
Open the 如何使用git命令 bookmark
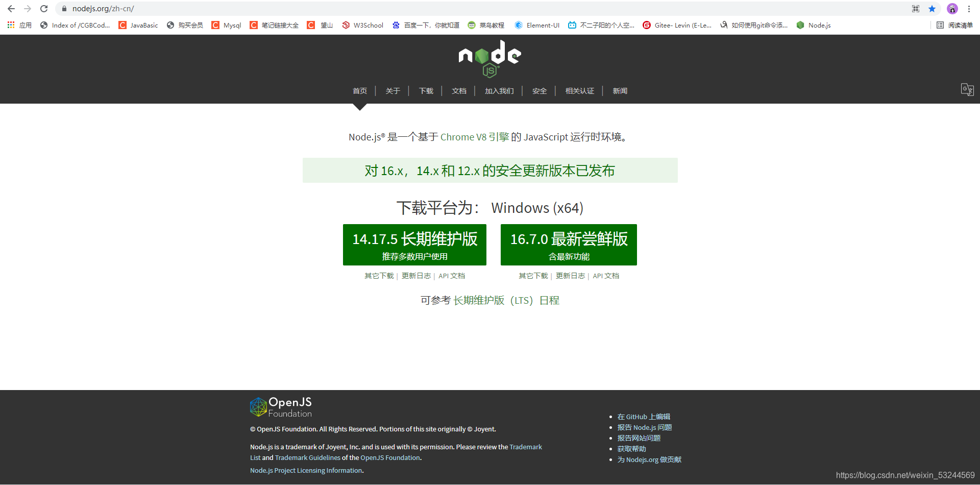coord(754,25)
